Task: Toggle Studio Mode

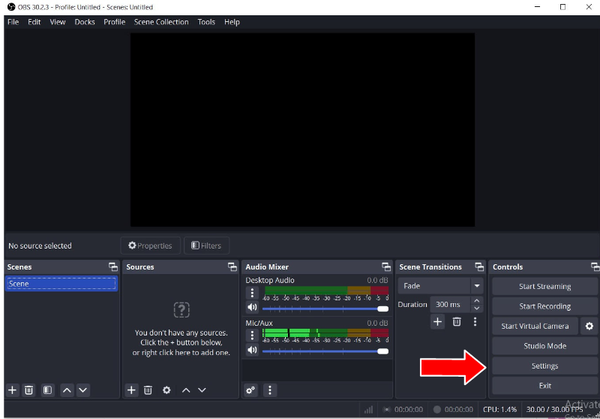Action: [544, 346]
